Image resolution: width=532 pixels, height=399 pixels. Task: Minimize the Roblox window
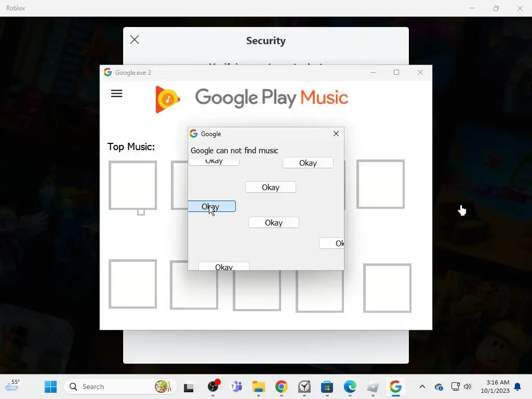coord(472,8)
